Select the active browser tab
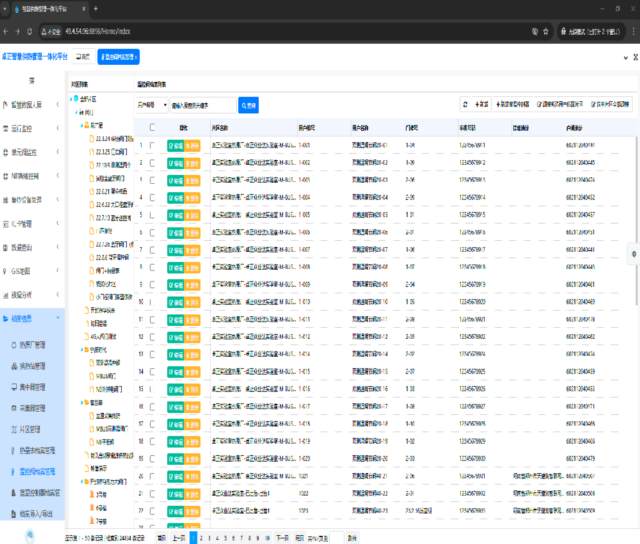This screenshot has width=640, height=544. point(48,9)
